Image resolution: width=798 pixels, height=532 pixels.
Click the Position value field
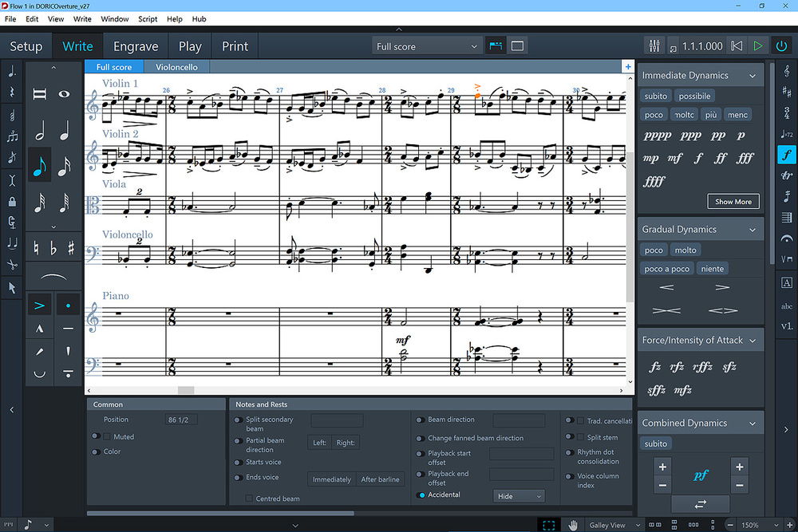pyautogui.click(x=181, y=420)
